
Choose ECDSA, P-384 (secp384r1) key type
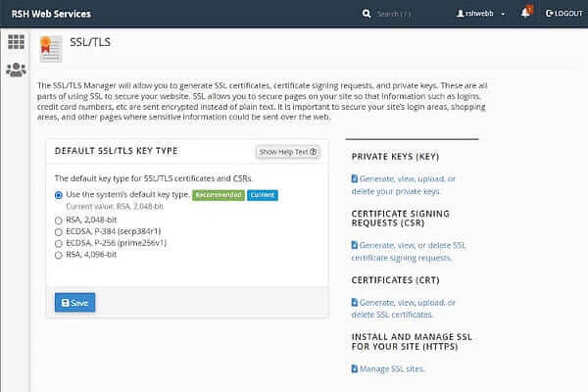point(59,232)
